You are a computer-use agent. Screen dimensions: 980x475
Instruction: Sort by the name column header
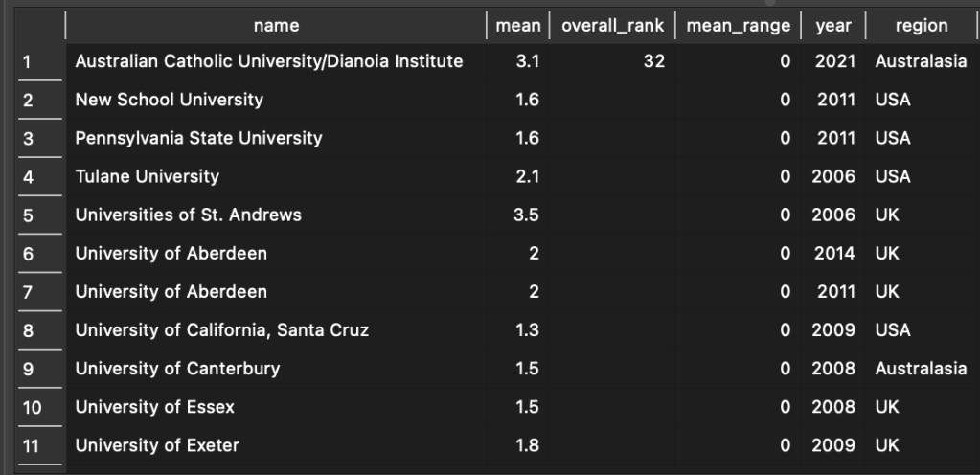276,26
